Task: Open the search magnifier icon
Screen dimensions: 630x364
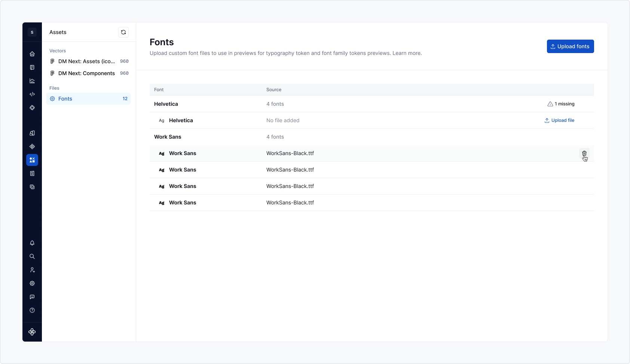Action: (32, 256)
